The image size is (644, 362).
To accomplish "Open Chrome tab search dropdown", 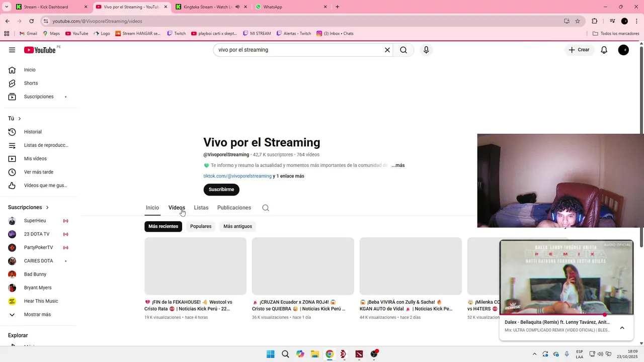I will tap(7, 7).
